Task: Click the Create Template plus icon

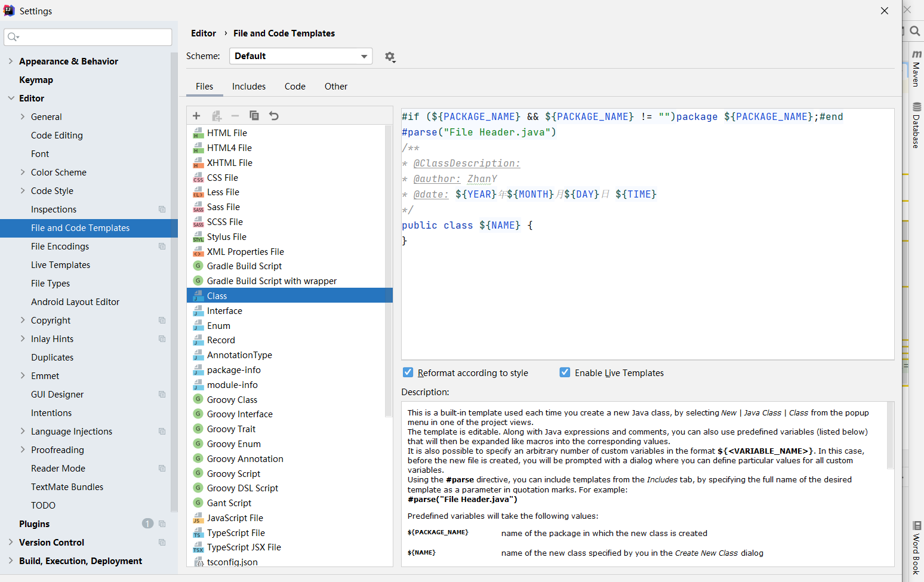Action: [196, 116]
